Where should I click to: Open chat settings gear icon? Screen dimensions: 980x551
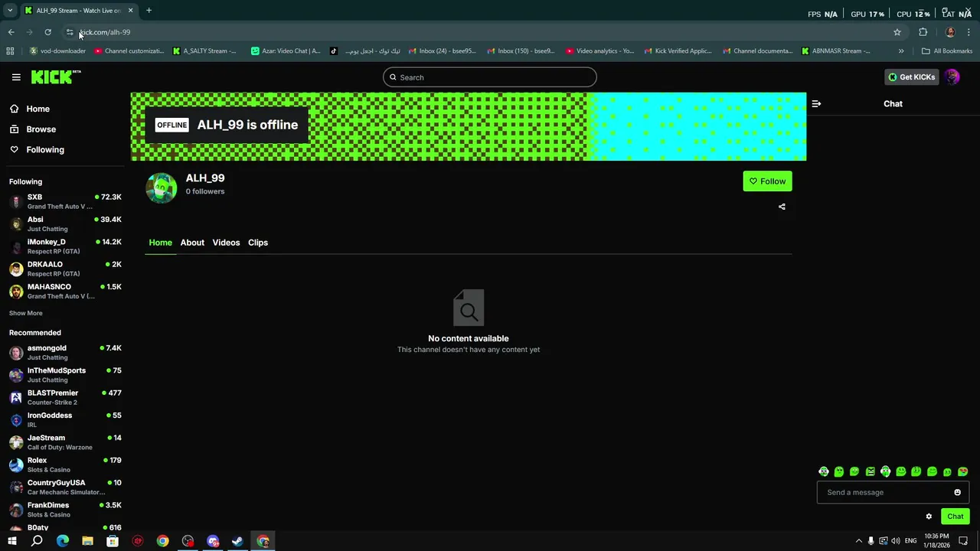pyautogui.click(x=929, y=517)
